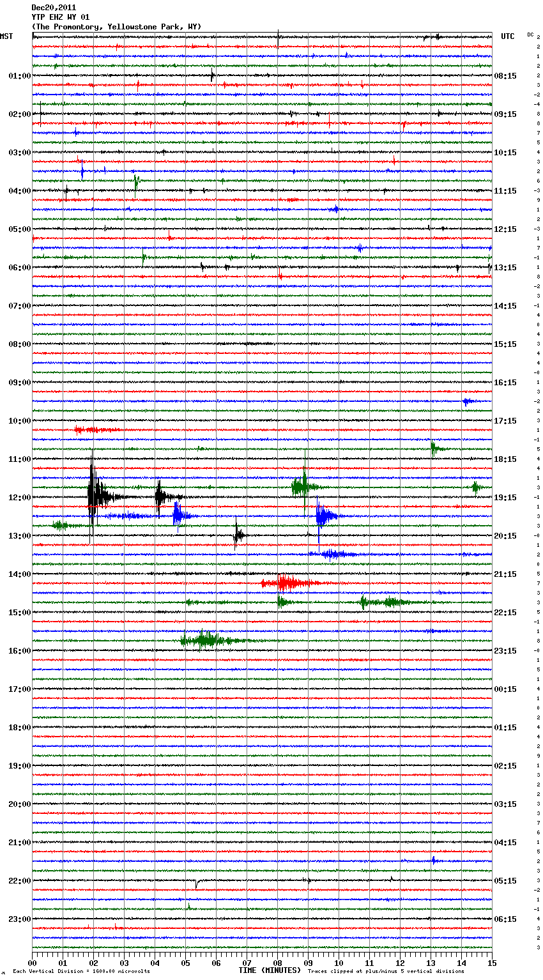Select the 01:00 MST time label
Screen dimensions: 543x980
tap(20, 76)
